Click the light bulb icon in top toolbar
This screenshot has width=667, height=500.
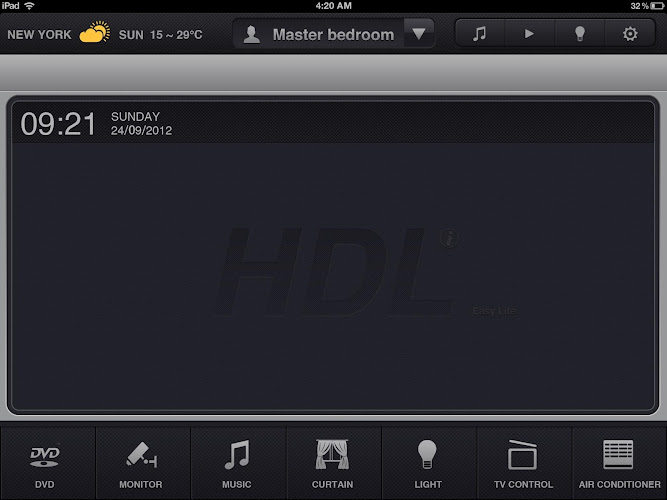[x=579, y=33]
